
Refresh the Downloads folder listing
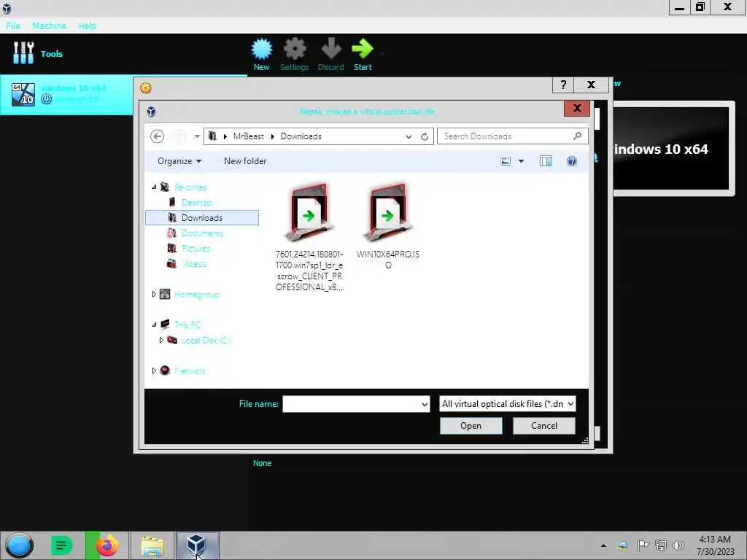point(425,136)
